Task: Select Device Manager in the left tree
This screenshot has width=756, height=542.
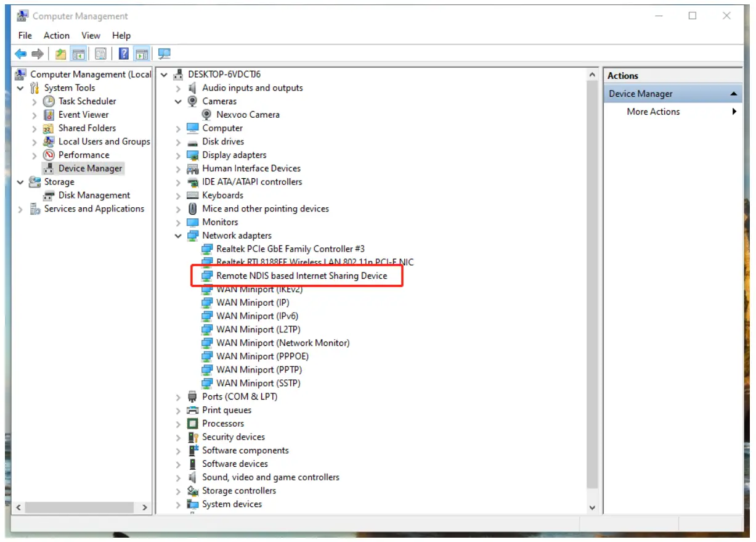Action: (x=90, y=168)
